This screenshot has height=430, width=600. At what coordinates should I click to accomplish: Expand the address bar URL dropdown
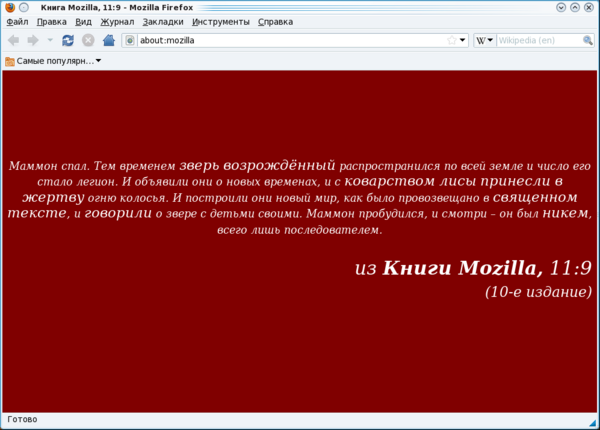pos(462,41)
